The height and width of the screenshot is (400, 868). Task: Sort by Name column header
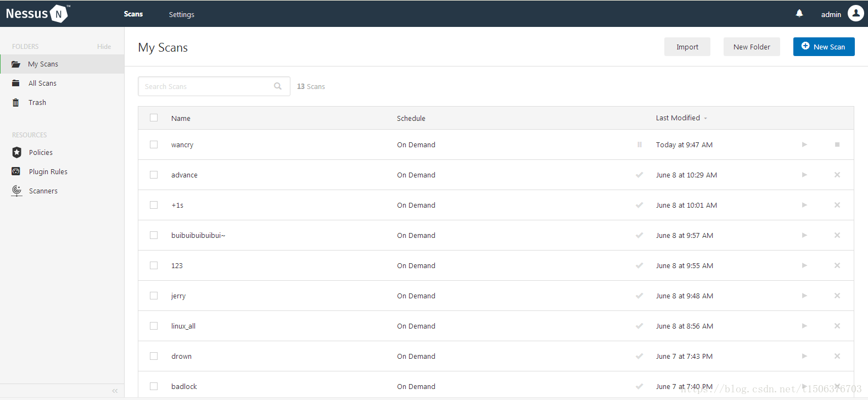pos(181,118)
